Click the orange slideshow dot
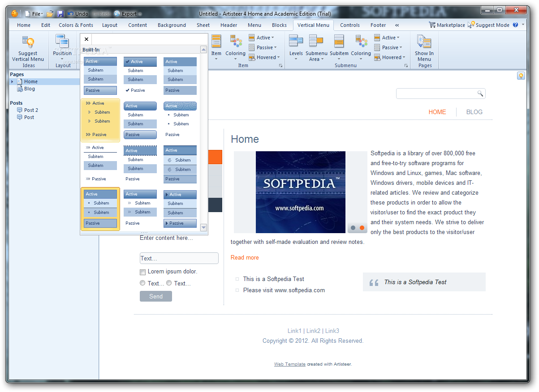Viewport: 539px width, 392px height. [362, 228]
